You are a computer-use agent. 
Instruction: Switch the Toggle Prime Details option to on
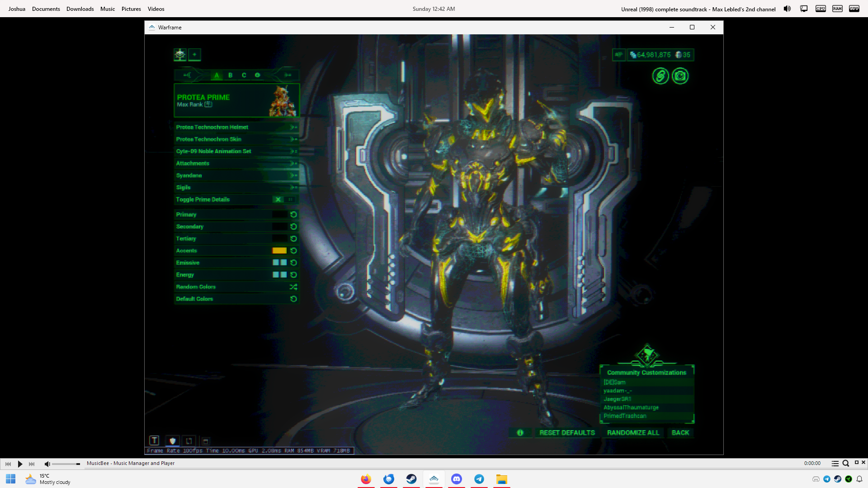point(291,199)
